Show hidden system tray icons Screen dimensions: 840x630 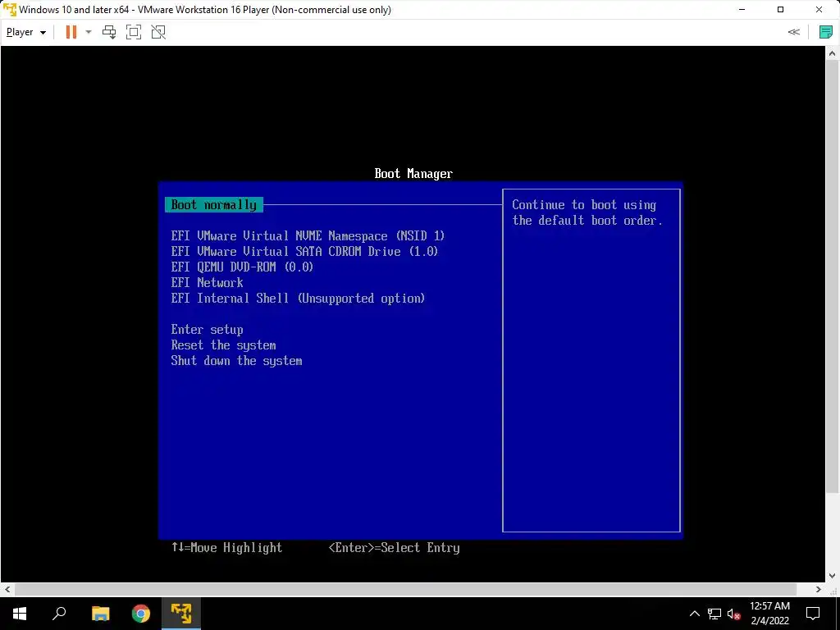(x=694, y=614)
